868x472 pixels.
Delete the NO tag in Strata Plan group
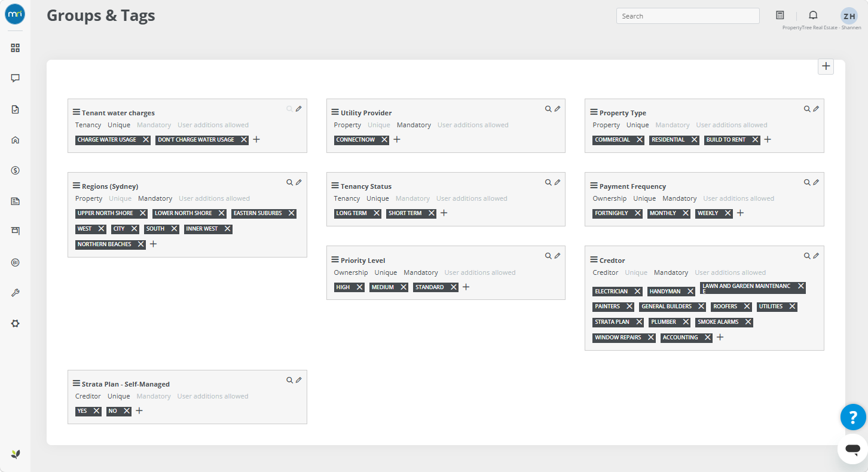click(127, 411)
